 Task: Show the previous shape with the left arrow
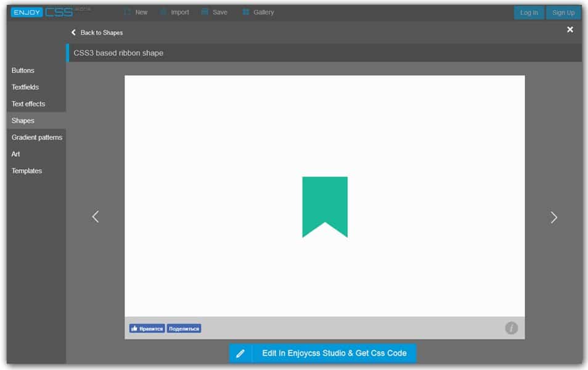tap(96, 217)
